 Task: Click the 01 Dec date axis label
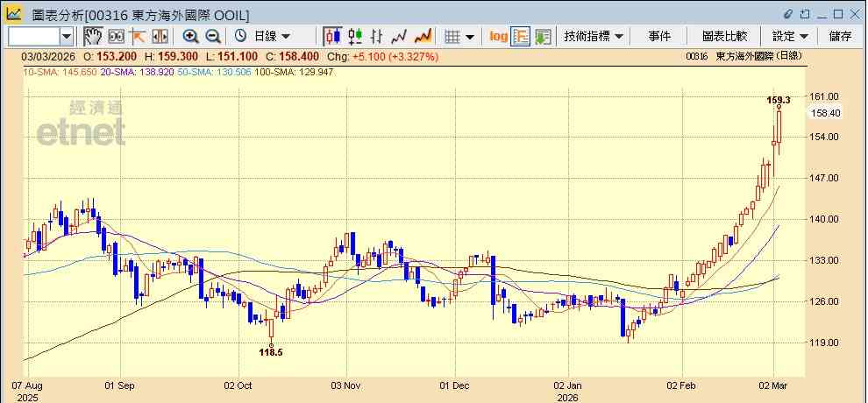pos(453,385)
